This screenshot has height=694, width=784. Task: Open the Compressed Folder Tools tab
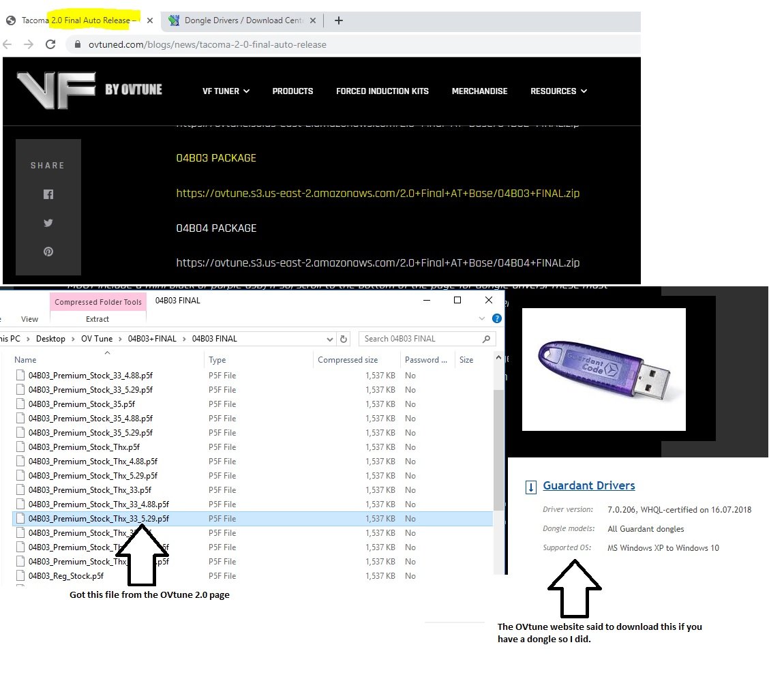98,302
